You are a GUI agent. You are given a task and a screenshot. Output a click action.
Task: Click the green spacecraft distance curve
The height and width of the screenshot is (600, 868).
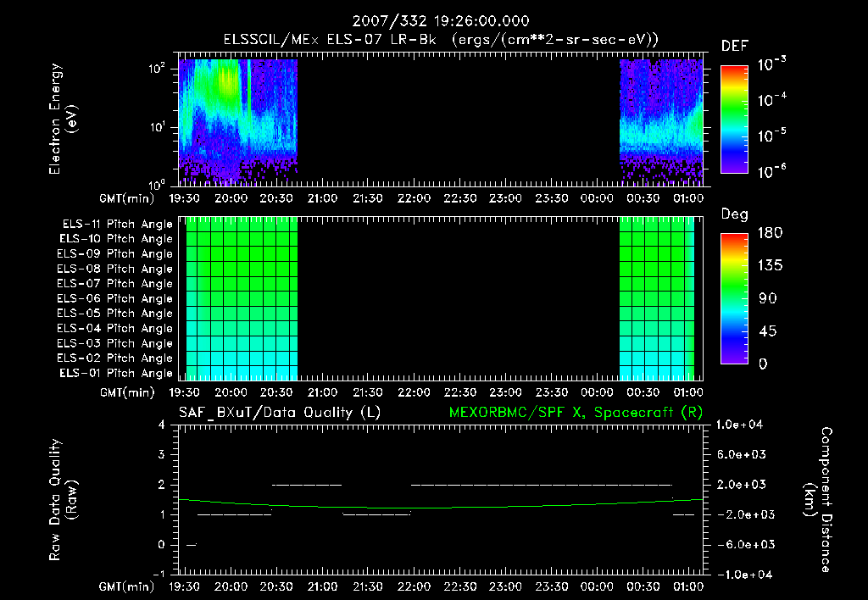pos(441,507)
